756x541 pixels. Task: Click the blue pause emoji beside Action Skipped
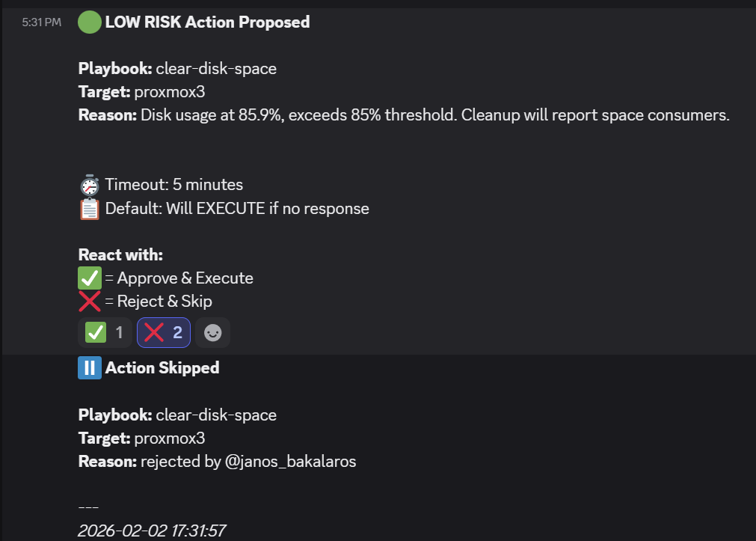pos(90,368)
